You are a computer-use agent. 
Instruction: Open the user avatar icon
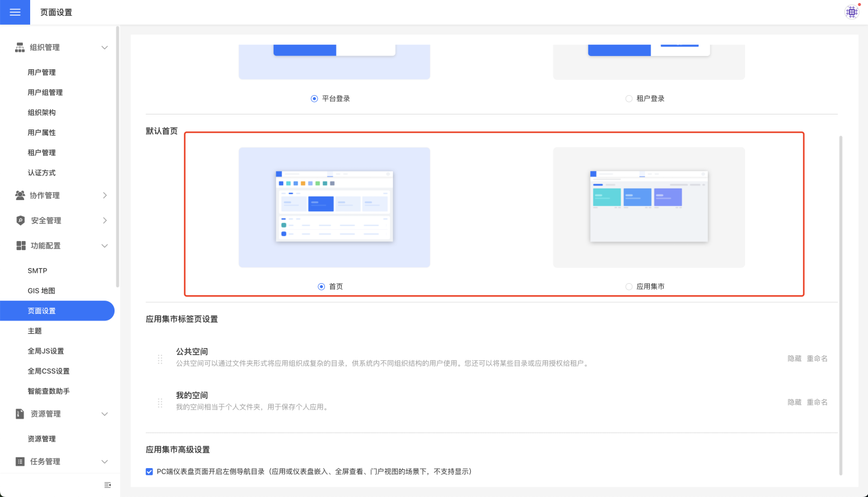pyautogui.click(x=851, y=12)
